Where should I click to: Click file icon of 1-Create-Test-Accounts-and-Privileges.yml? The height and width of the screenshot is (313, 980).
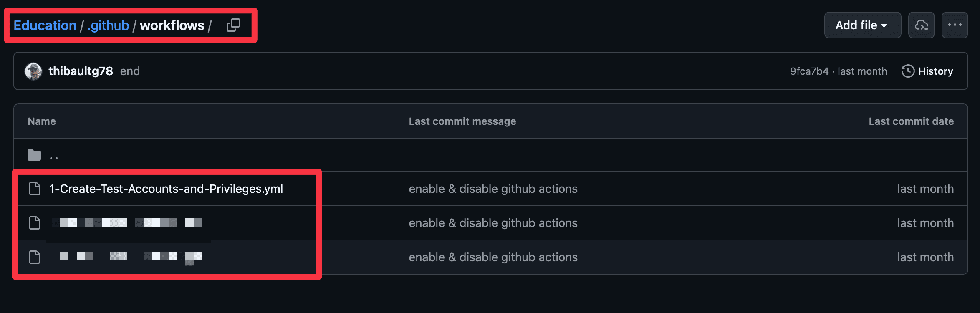click(35, 189)
